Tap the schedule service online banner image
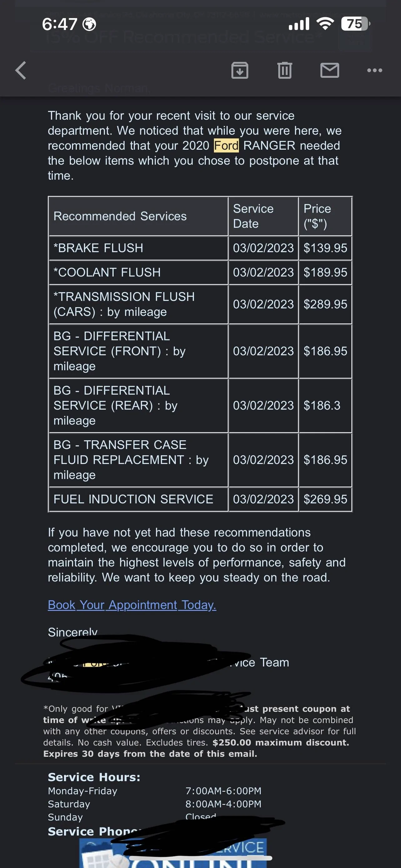 173,853
